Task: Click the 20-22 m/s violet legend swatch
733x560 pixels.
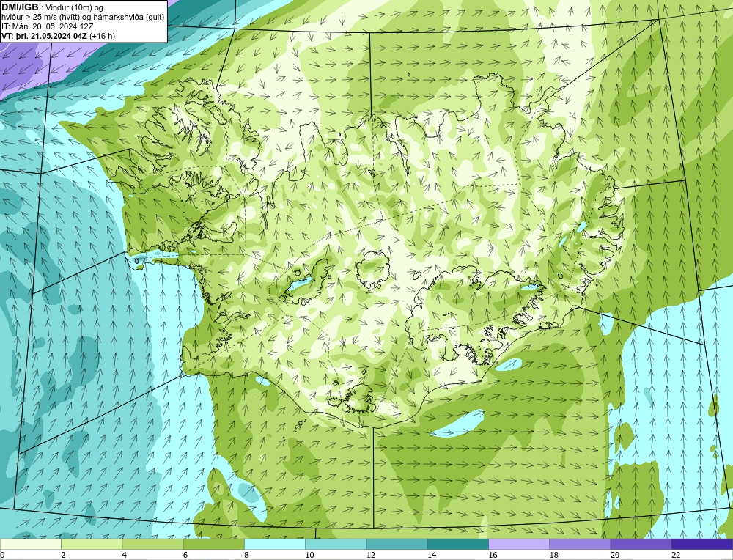Action: click(641, 545)
